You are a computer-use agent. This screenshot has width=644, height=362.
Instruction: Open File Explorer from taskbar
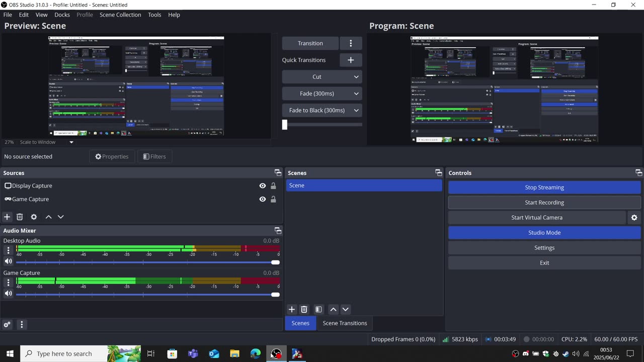tap(234, 353)
